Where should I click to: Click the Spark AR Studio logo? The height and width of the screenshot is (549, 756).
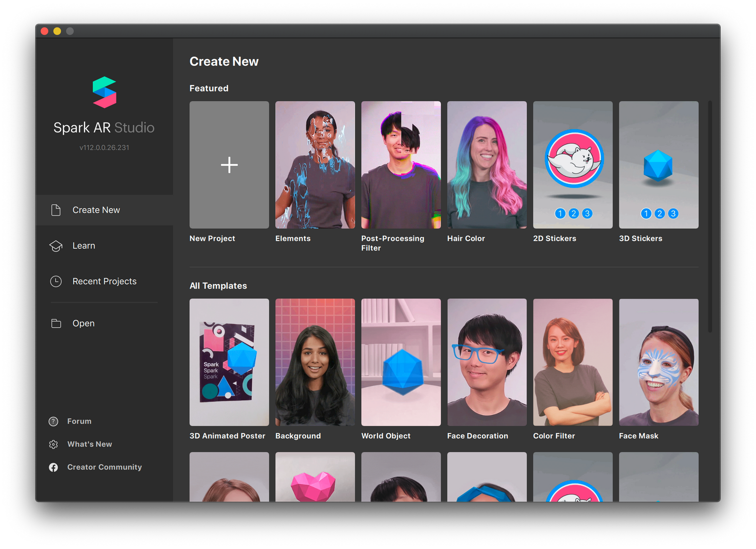coord(104,92)
